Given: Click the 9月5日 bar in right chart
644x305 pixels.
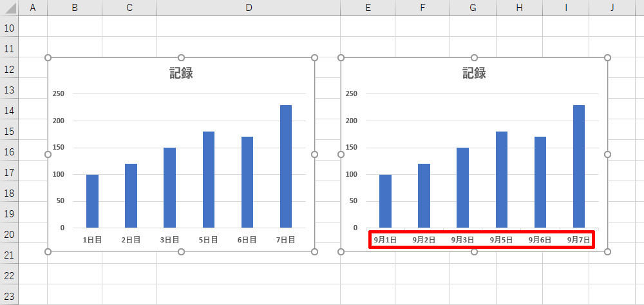Looking at the screenshot, I should 502,180.
